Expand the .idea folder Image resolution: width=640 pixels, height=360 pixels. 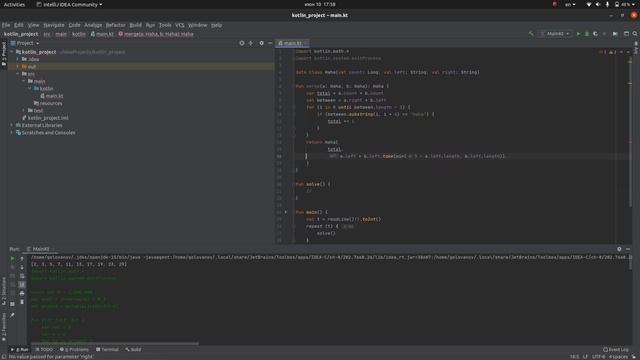[x=18, y=60]
